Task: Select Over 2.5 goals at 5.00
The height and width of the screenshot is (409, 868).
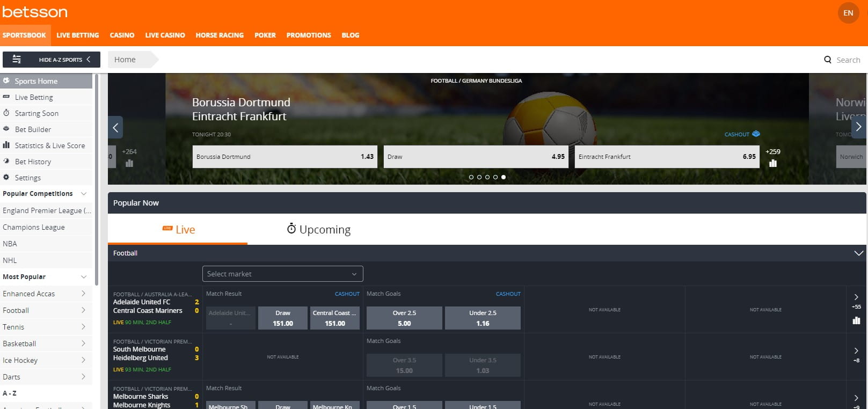Action: coord(404,318)
